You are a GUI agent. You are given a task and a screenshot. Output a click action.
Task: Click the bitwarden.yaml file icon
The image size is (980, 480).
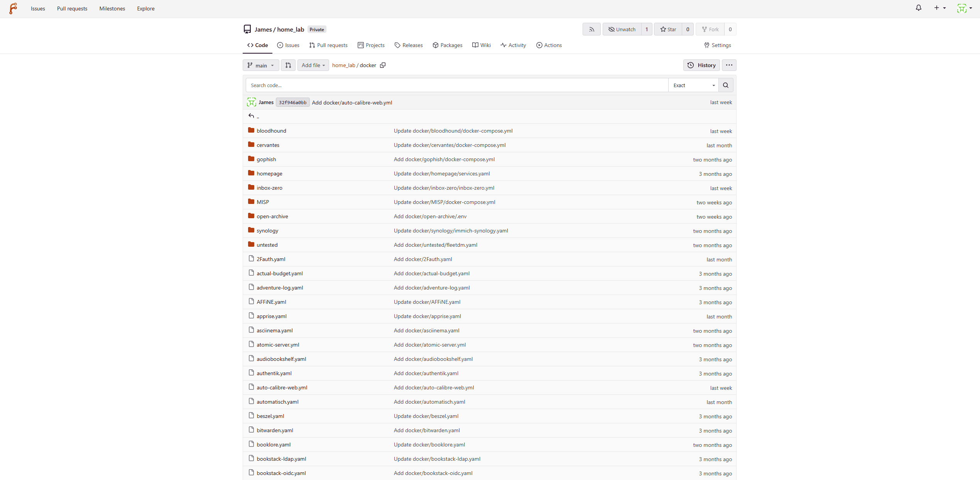[x=251, y=430]
